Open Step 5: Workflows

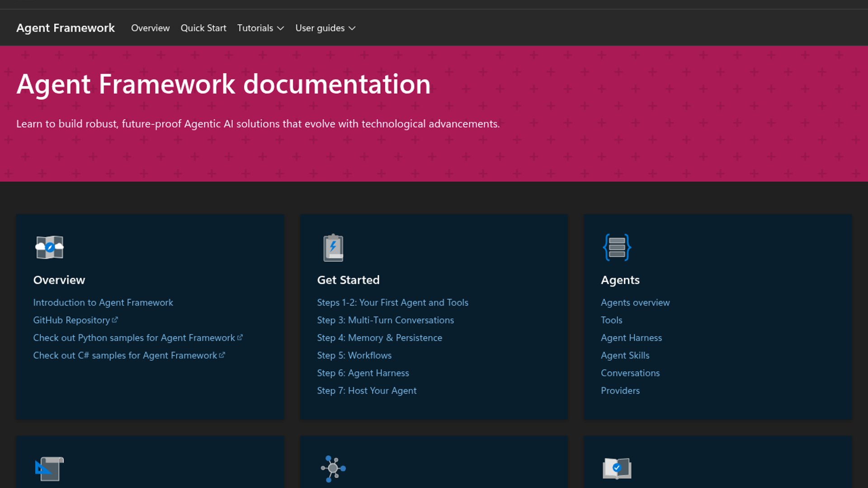coord(354,355)
